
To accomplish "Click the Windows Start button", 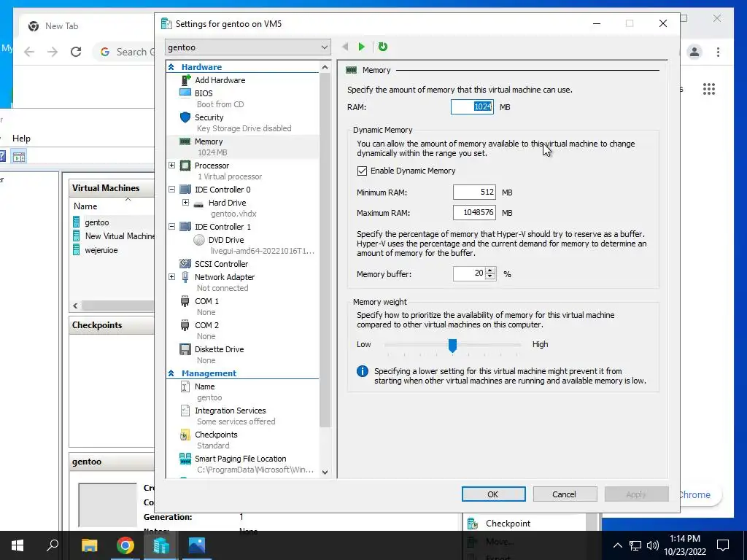I will pyautogui.click(x=18, y=545).
